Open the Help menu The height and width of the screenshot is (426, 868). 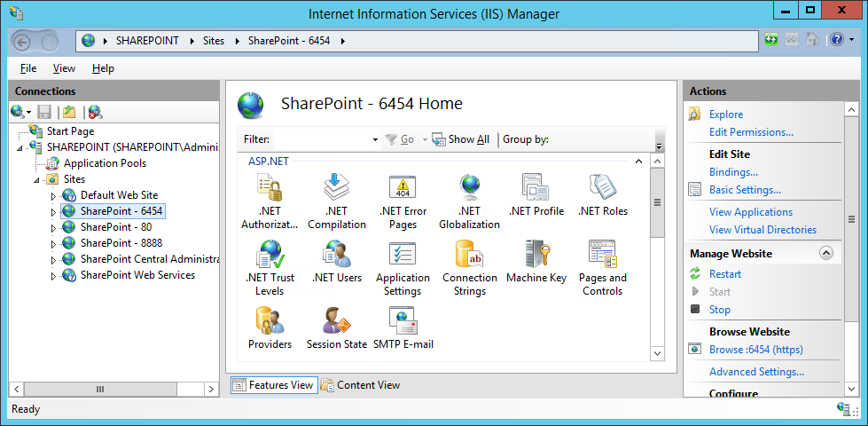tap(103, 68)
